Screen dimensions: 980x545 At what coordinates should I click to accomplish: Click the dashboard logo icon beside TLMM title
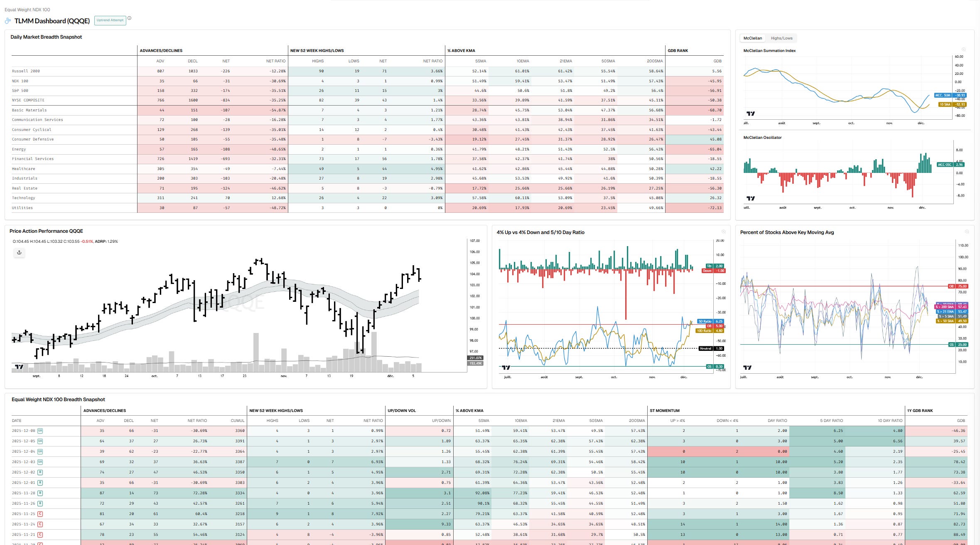(8, 21)
